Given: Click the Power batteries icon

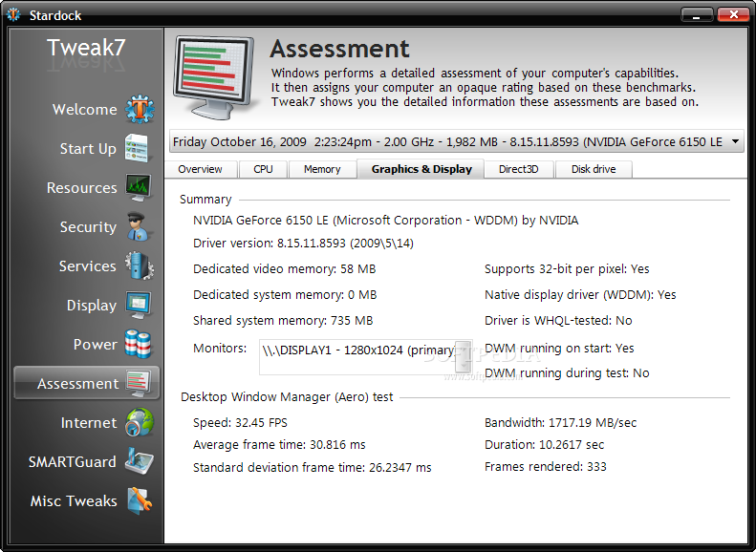Looking at the screenshot, I should [138, 344].
